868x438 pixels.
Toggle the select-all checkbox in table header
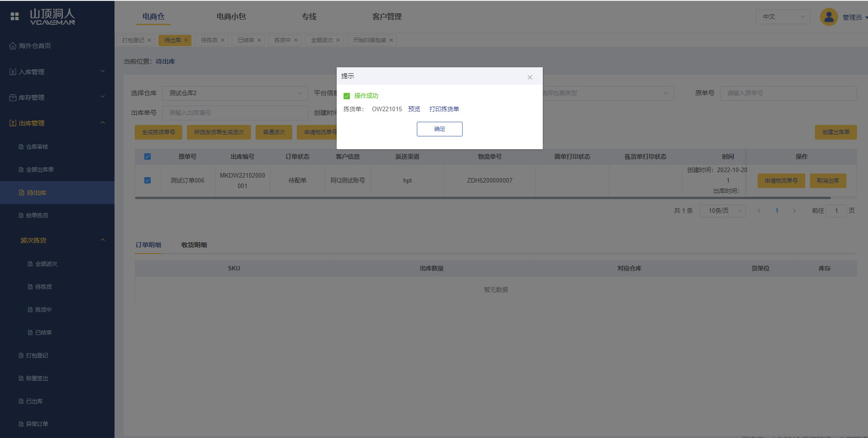(x=147, y=157)
